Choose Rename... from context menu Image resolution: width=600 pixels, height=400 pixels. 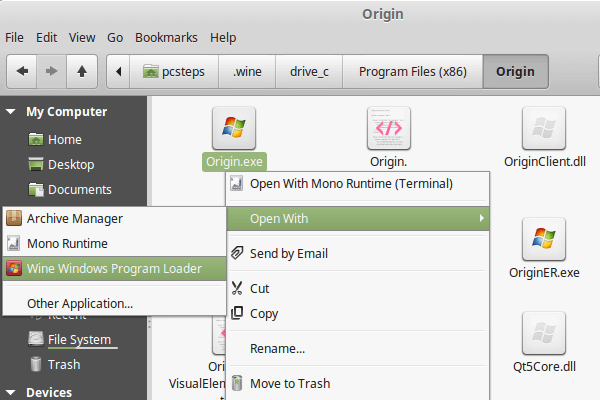click(x=358, y=348)
